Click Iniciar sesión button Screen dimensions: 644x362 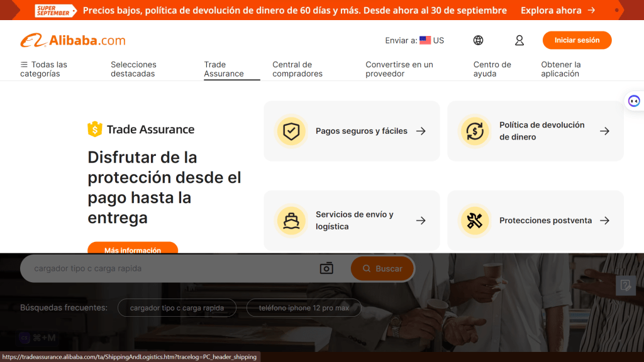[577, 40]
